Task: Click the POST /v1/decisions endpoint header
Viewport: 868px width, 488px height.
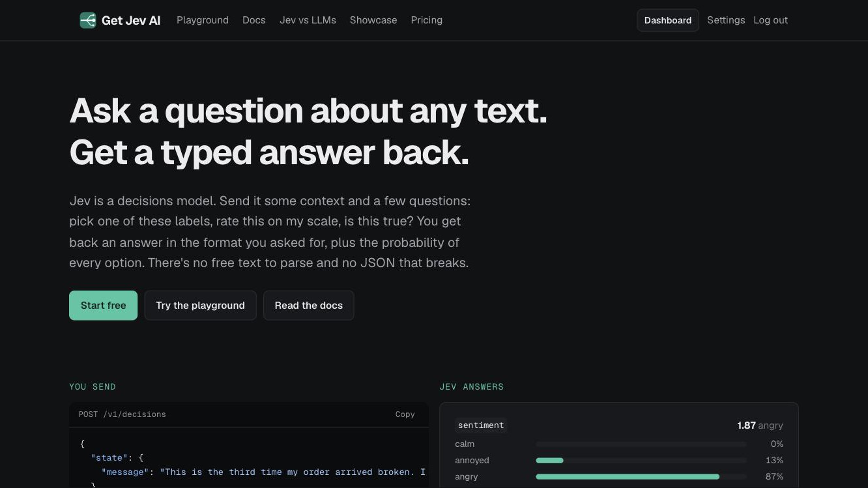Action: point(123,414)
